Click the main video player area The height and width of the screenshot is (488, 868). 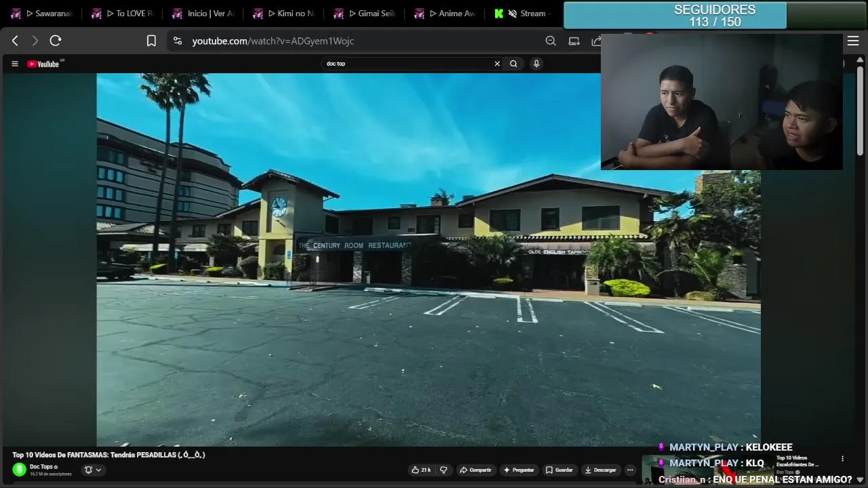point(429,260)
